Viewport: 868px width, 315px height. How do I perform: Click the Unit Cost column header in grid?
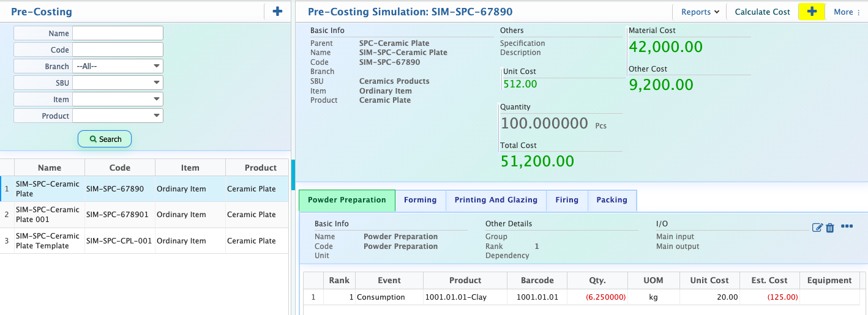709,280
